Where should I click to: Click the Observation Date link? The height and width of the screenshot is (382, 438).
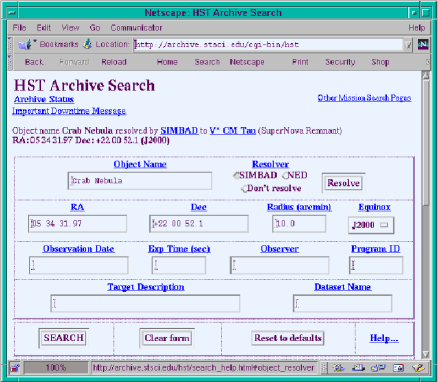79,249
